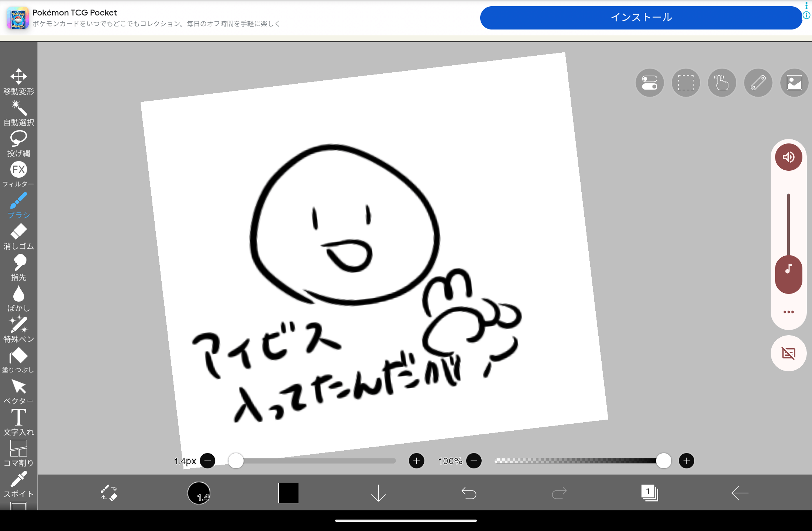This screenshot has height=531, width=812.
Task: Click the インストール ad button
Action: (x=641, y=18)
